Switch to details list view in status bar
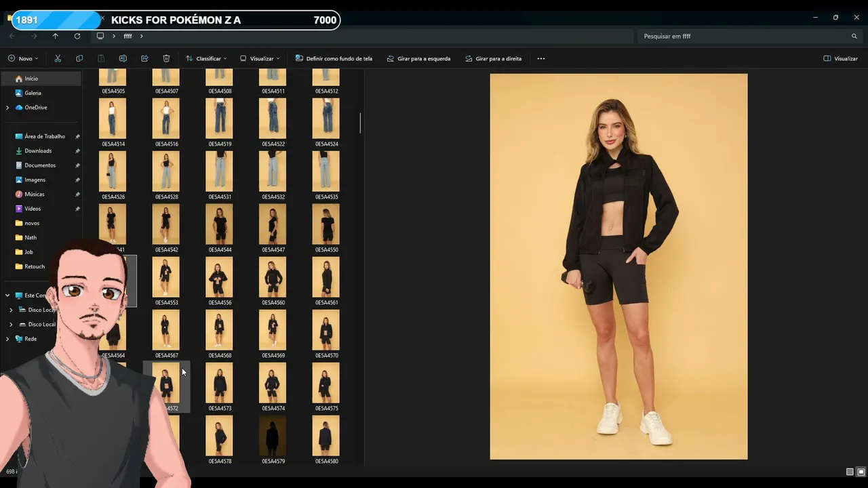Viewport: 868px width, 488px height. point(850,472)
